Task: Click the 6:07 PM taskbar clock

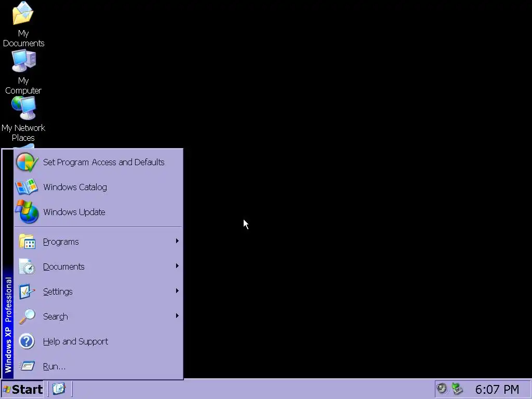Action: pos(497,389)
